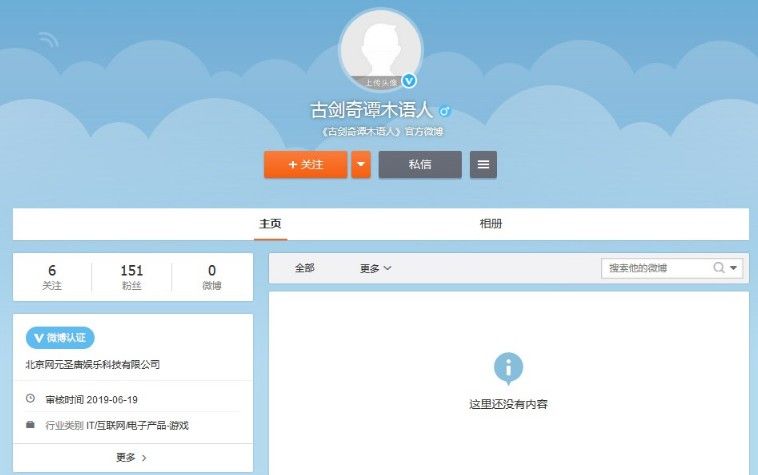Viewport: 758px width, 475px height.
Task: Switch to the 相册 tab
Action: [491, 224]
